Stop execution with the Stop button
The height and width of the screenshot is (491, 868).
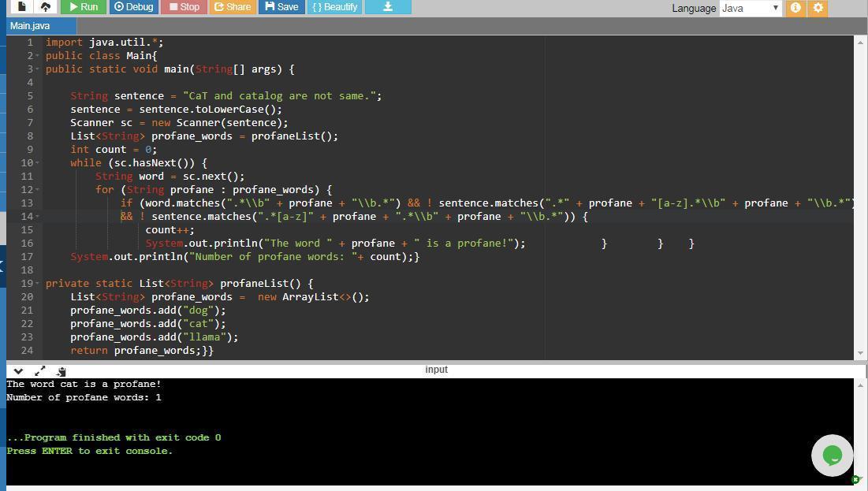pyautogui.click(x=184, y=6)
